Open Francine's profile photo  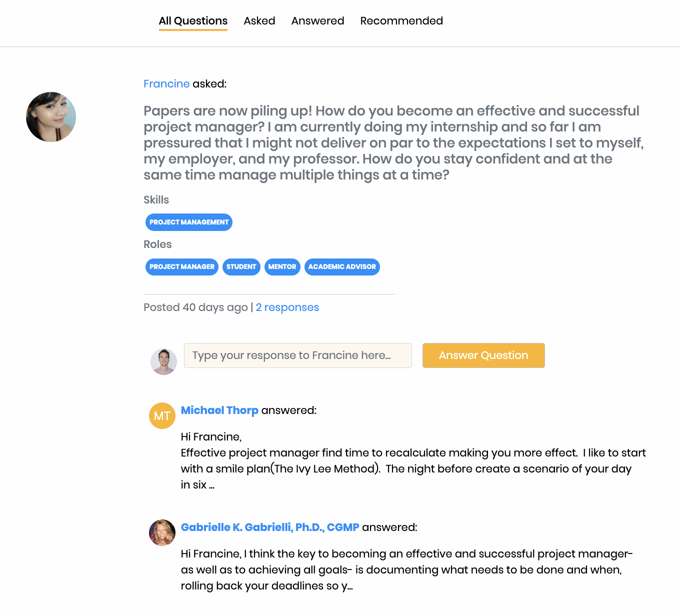coord(51,117)
